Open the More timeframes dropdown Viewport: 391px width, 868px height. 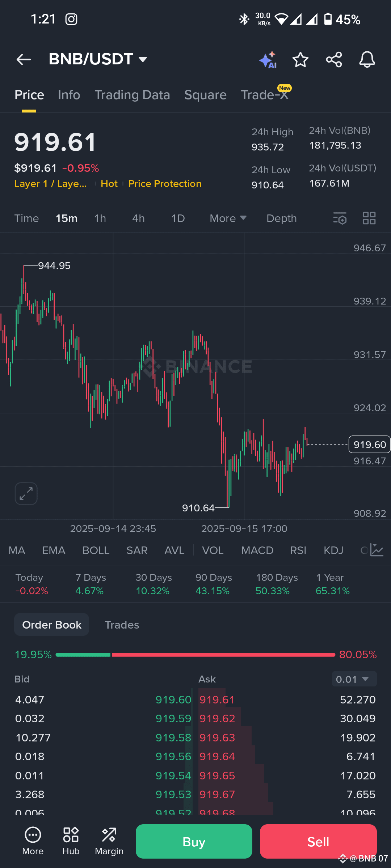pyautogui.click(x=228, y=218)
